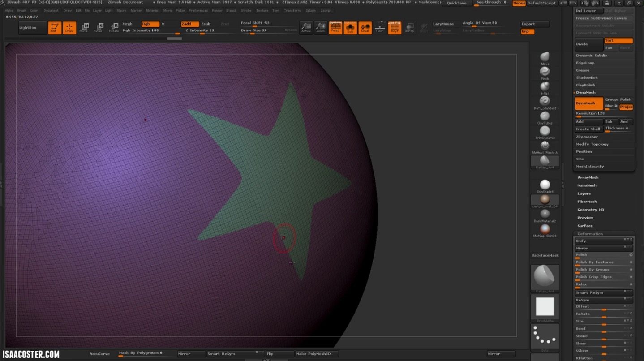Open the Preferences menu
Viewport: 644px width, 361px height.
tap(198, 10)
